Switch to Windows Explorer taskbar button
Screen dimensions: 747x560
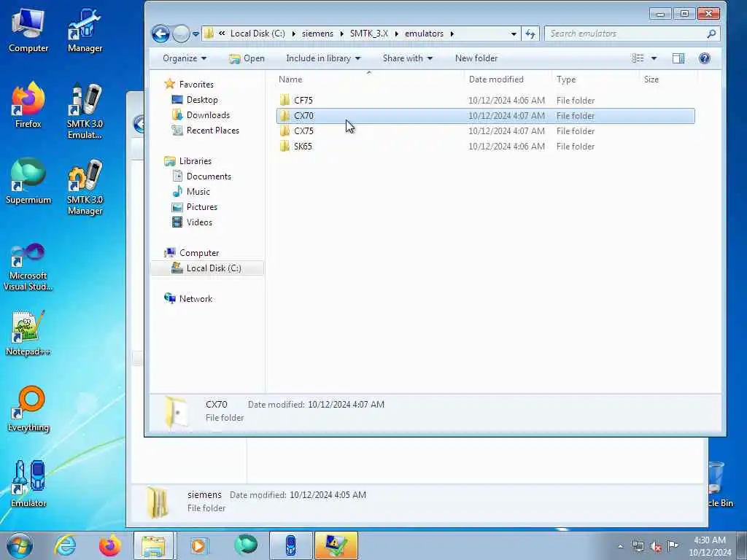155,545
